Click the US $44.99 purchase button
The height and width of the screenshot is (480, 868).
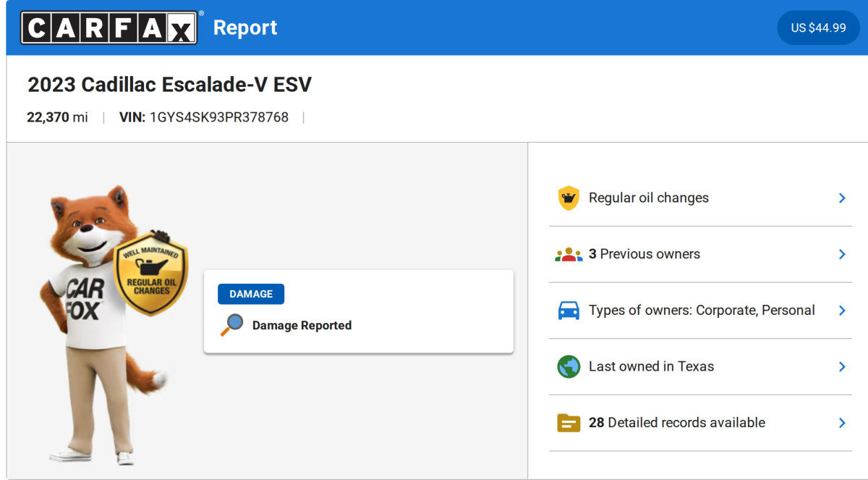818,28
